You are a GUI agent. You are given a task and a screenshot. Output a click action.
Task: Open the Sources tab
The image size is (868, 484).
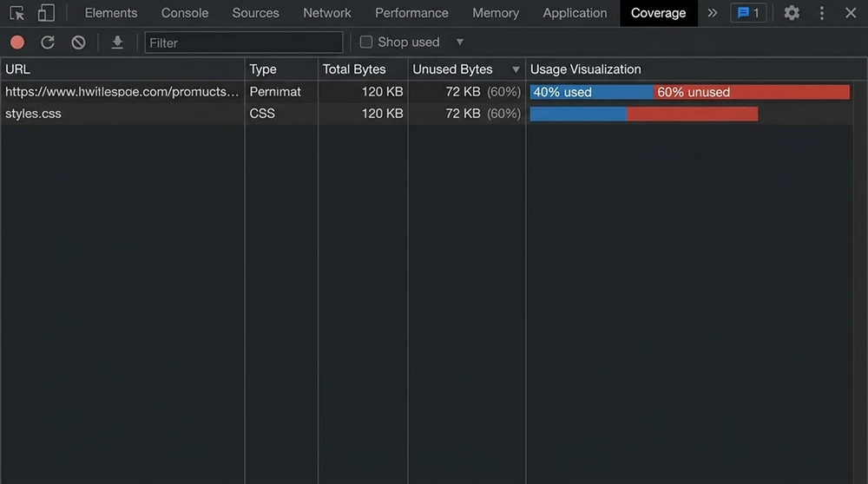(x=256, y=13)
